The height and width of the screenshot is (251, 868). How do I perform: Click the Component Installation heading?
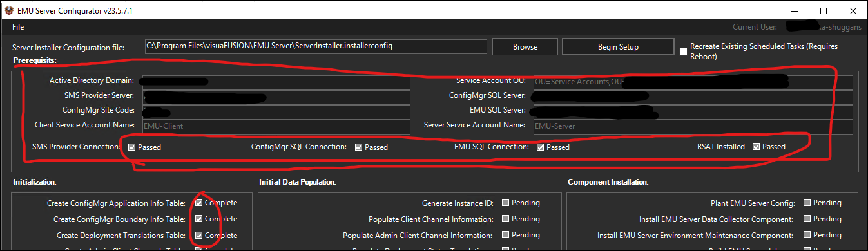[608, 183]
